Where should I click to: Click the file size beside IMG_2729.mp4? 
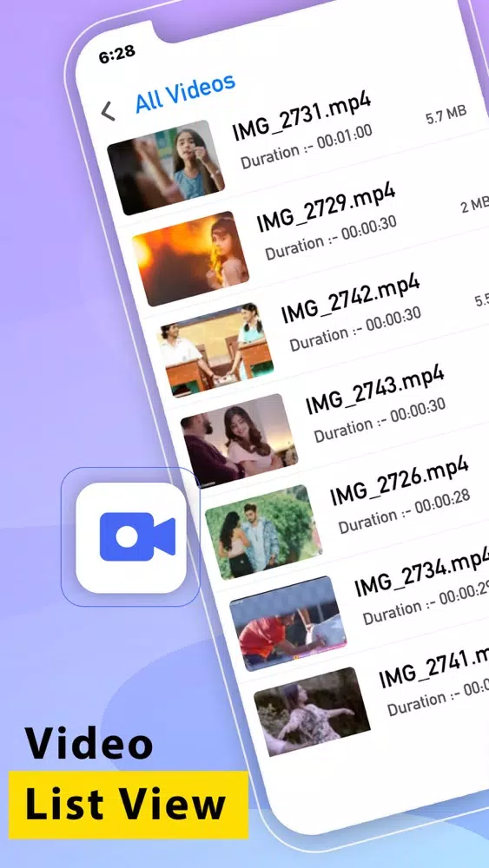474,206
